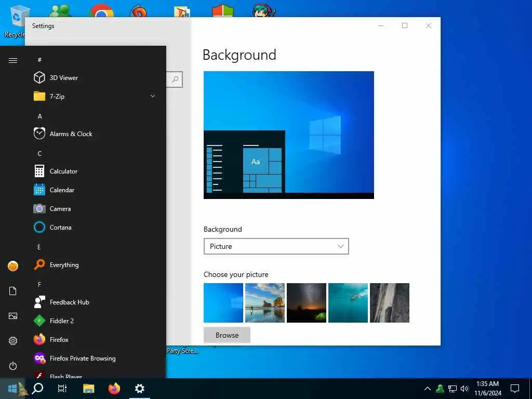This screenshot has height=399, width=532.
Task: Choose the night sky tent wallpaper thumbnail
Action: click(307, 303)
